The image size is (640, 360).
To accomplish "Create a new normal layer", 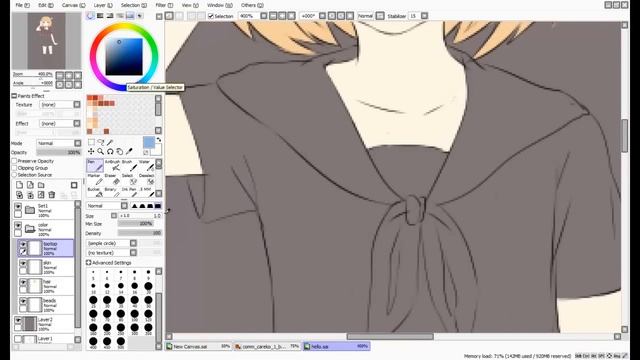I will (x=19, y=185).
